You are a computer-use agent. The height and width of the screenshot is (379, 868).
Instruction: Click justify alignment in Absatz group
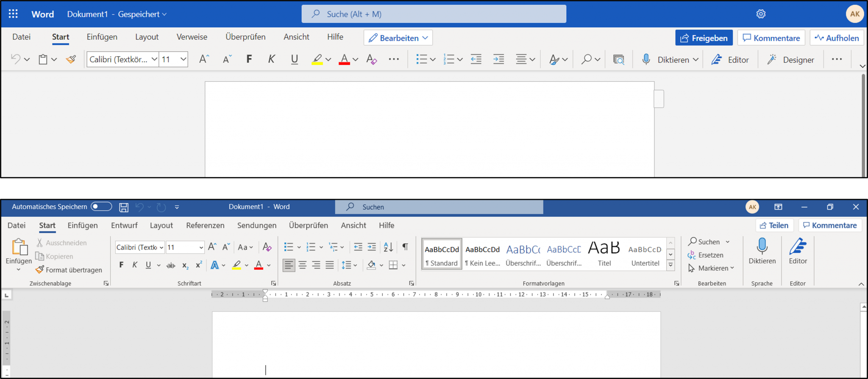[329, 265]
